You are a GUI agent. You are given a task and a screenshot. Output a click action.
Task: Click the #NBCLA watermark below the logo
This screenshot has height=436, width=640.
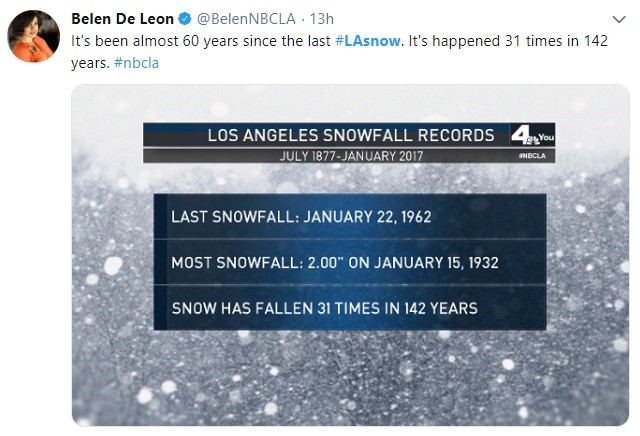pos(532,156)
